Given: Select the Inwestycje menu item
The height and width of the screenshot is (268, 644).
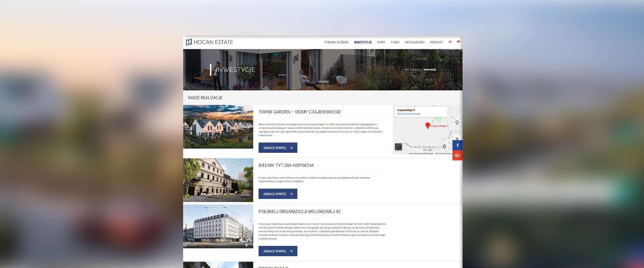Looking at the screenshot, I should (363, 43).
